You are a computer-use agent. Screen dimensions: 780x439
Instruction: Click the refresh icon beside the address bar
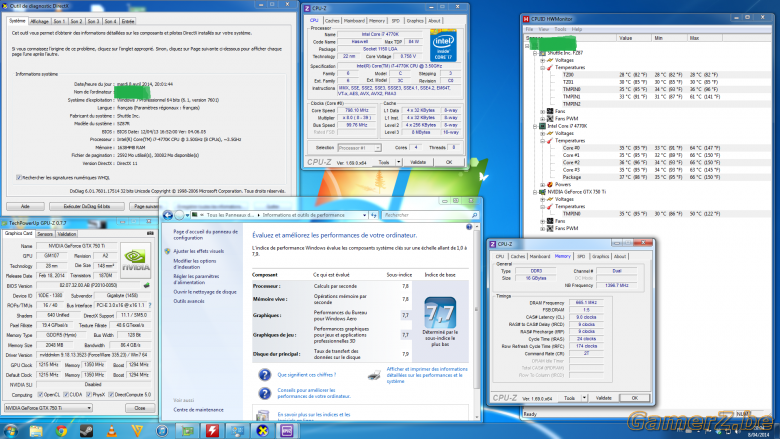374,215
